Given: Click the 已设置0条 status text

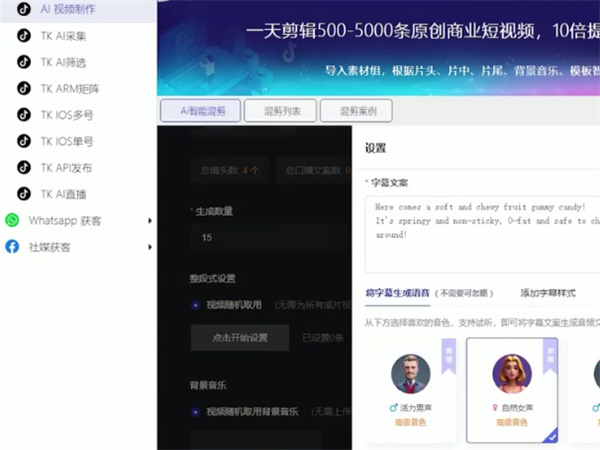Looking at the screenshot, I should click(323, 338).
